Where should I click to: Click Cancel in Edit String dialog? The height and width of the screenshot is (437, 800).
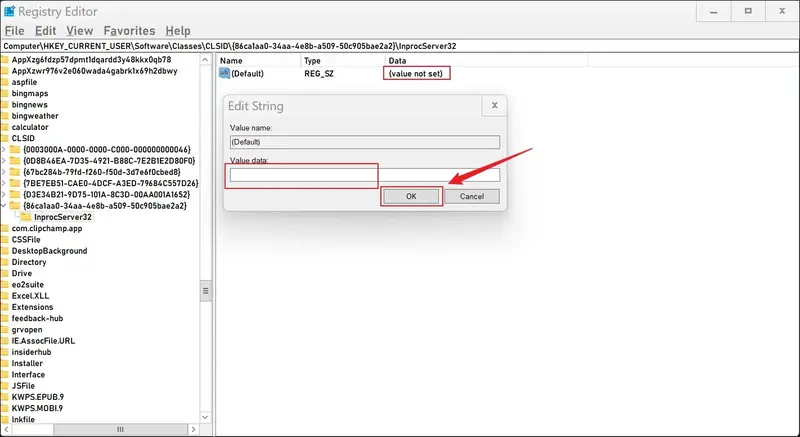(x=472, y=196)
